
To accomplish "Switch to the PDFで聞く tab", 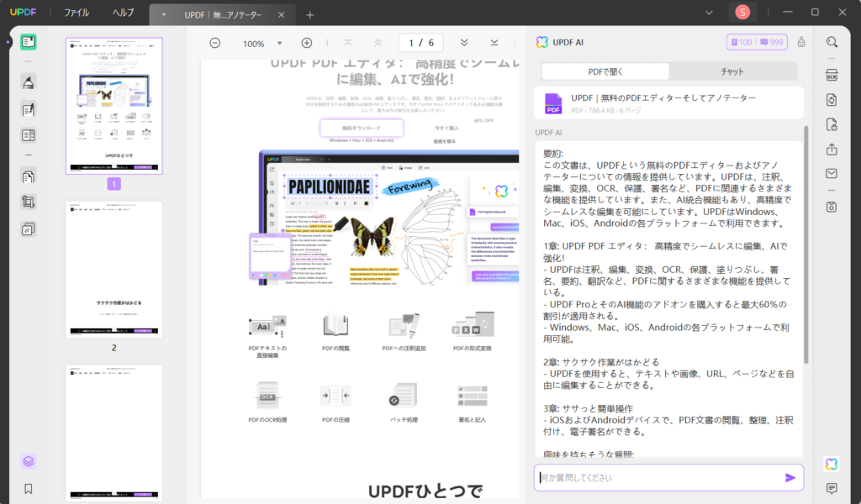I will pyautogui.click(x=605, y=72).
